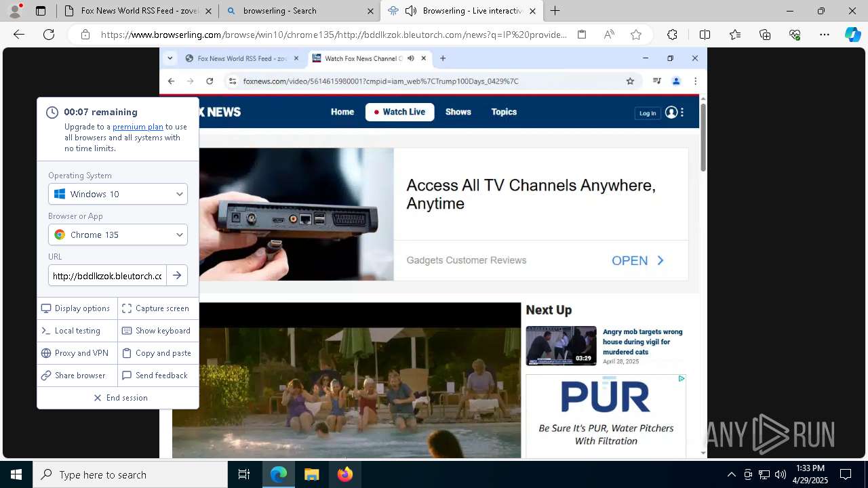Viewport: 868px width, 488px height.
Task: Open Edge settings and more menu
Action: [x=825, y=35]
